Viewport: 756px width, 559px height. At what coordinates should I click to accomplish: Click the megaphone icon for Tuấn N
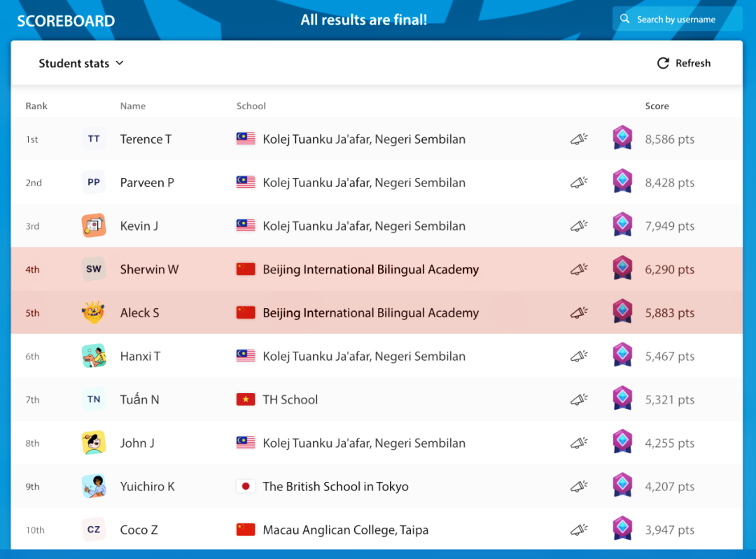pyautogui.click(x=579, y=399)
